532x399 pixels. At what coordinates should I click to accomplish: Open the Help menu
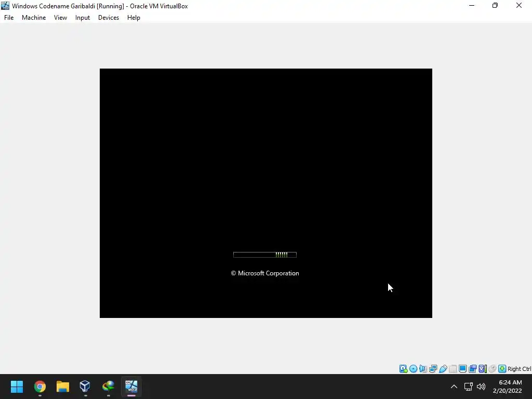pos(134,18)
